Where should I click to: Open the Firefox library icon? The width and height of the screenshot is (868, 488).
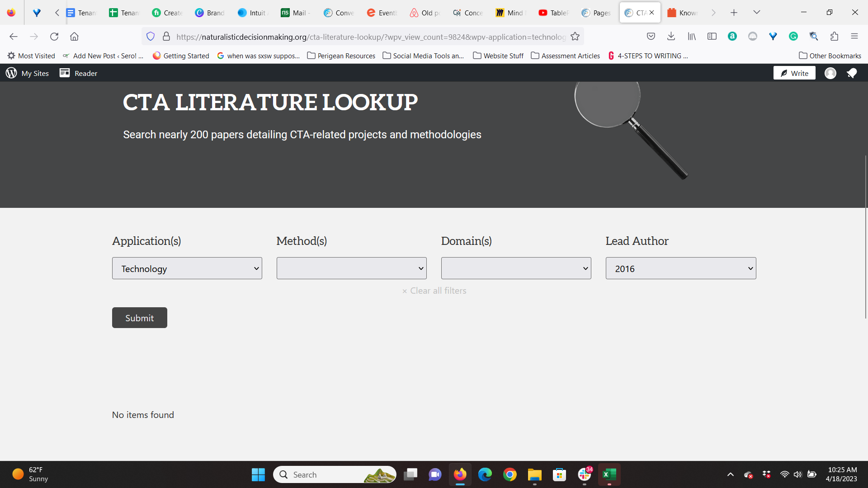692,37
